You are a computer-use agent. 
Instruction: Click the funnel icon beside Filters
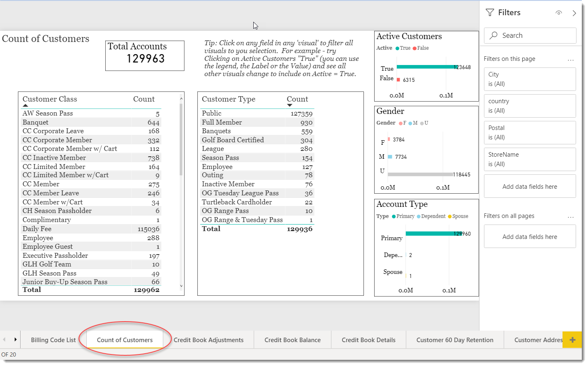[490, 13]
